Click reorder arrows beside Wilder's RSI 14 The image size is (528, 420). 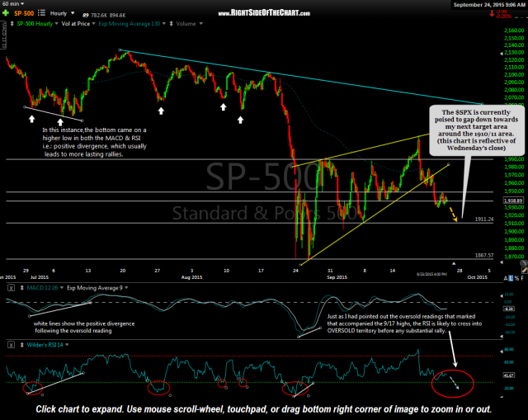click(22, 345)
